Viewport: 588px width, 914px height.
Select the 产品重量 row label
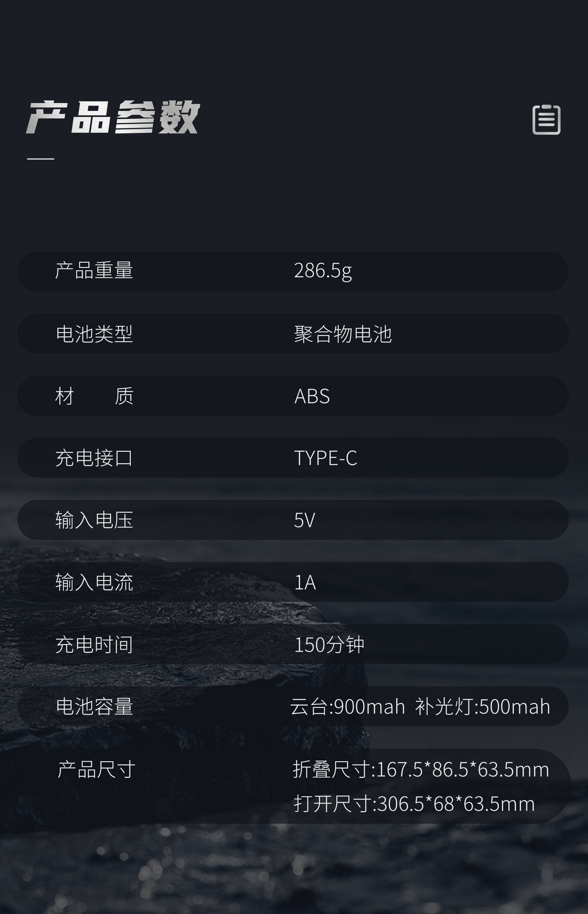pyautogui.click(x=94, y=271)
